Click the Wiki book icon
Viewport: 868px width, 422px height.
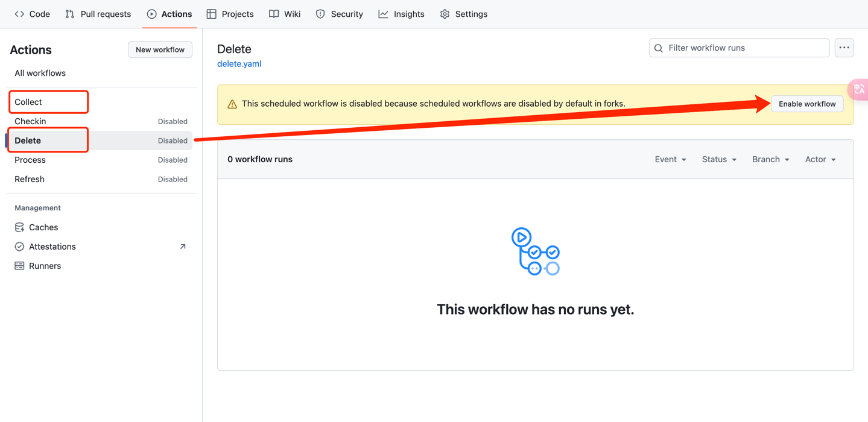(x=274, y=14)
